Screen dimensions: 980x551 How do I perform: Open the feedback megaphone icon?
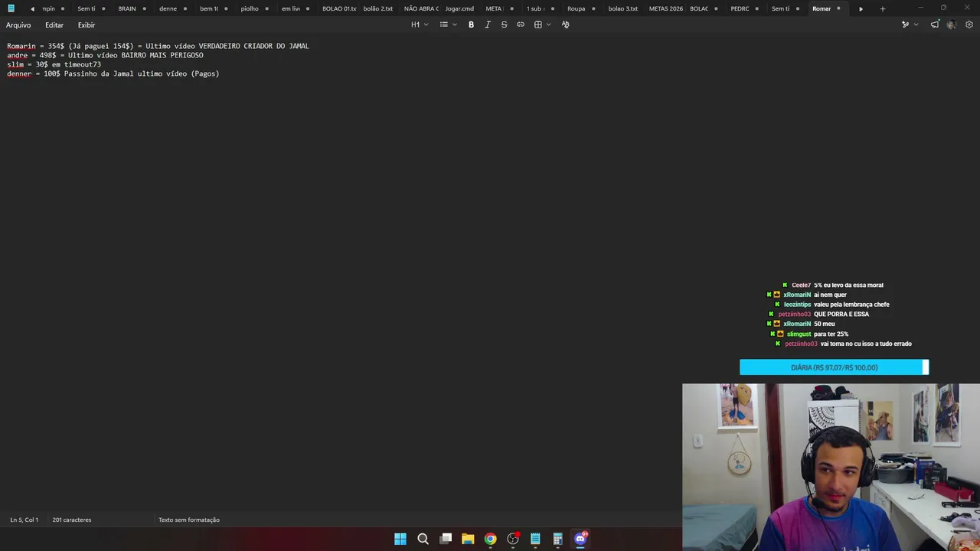click(935, 24)
